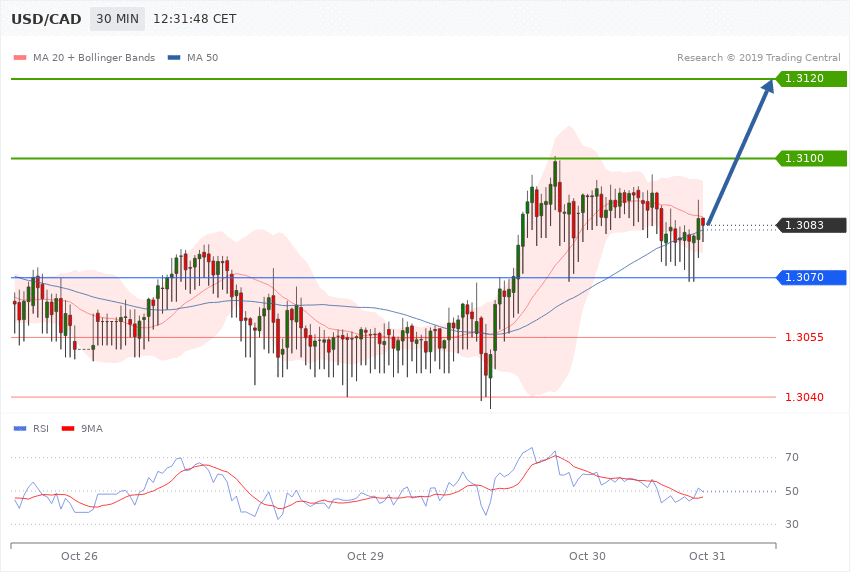Click the 1.3083 current price label
The height and width of the screenshot is (576, 850).
coord(811,225)
